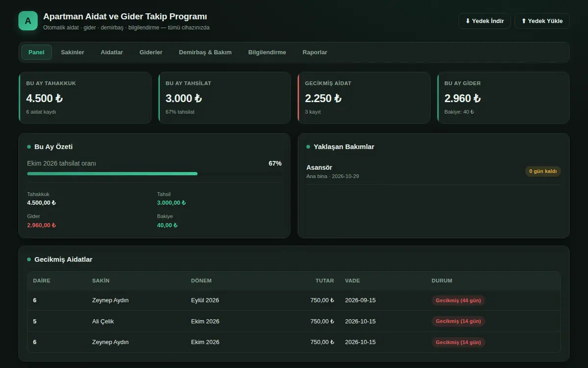
Task: Click the VADE column header
Action: pyautogui.click(x=352, y=281)
